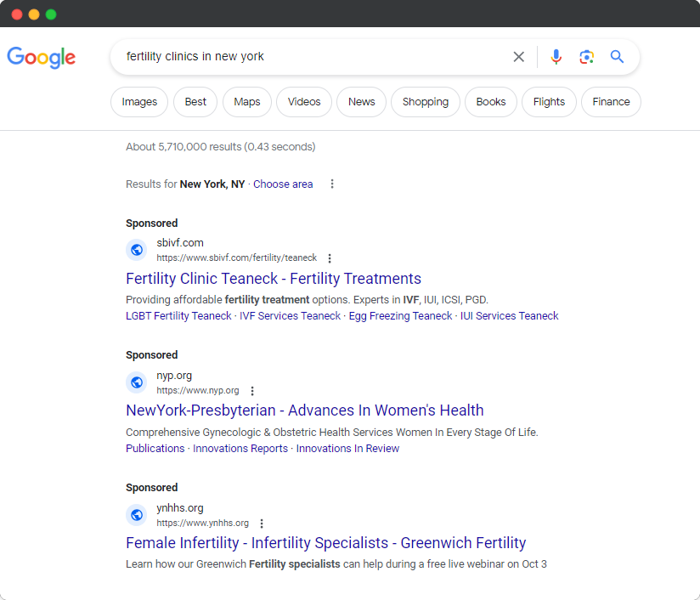
Task: Click the nyp.org site name
Action: [x=174, y=376]
